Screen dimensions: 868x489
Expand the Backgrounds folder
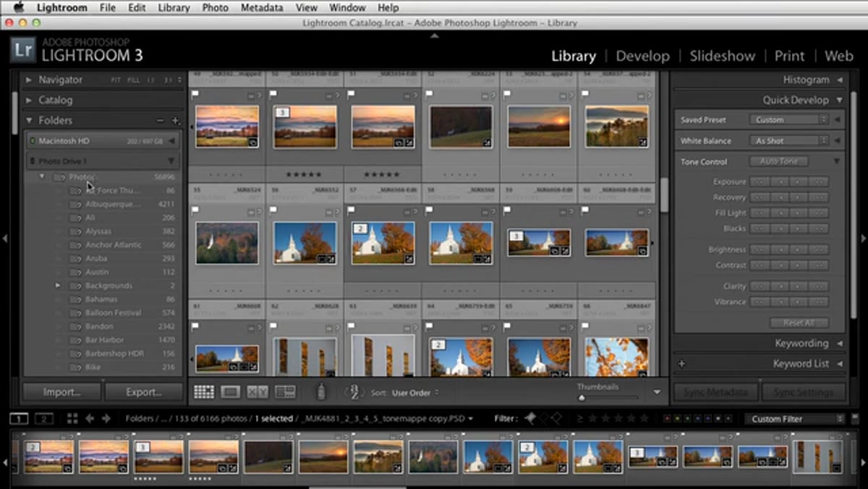58,286
